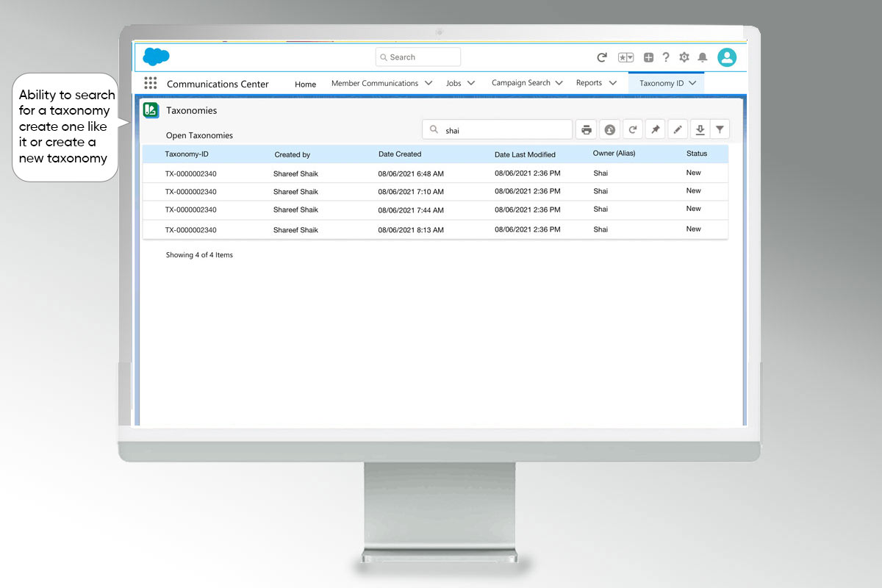Click the global create plus icon
The height and width of the screenshot is (588, 882).
[648, 57]
